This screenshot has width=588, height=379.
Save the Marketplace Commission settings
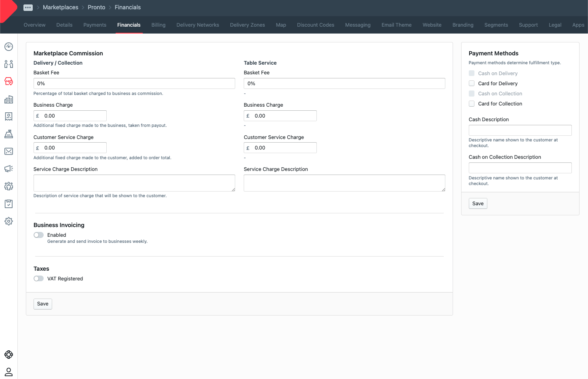point(43,304)
